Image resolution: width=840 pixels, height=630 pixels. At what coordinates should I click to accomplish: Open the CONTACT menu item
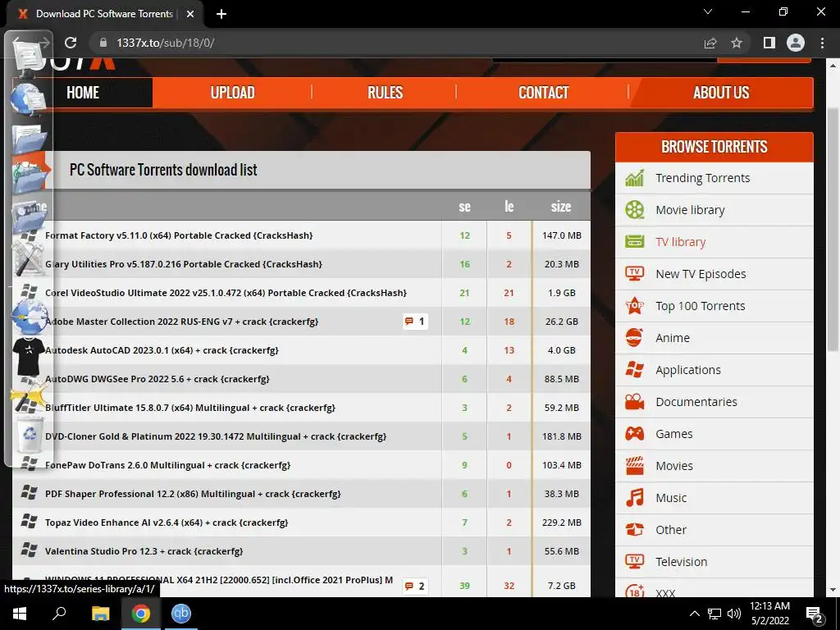[543, 93]
